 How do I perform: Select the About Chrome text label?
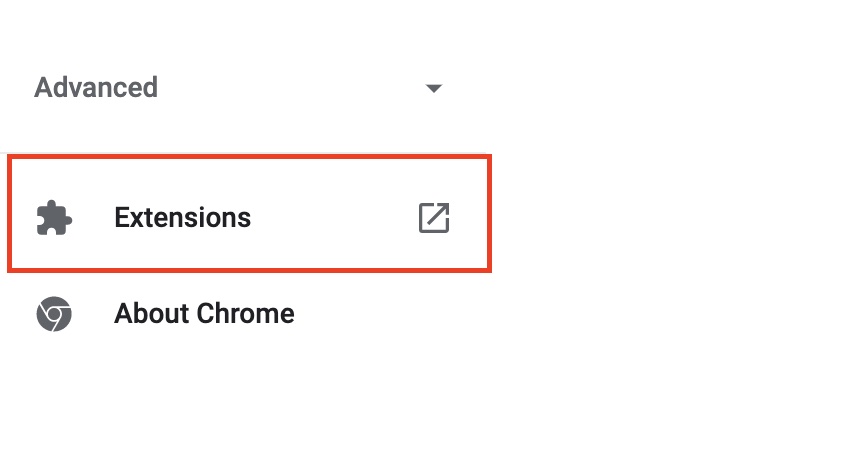[204, 314]
